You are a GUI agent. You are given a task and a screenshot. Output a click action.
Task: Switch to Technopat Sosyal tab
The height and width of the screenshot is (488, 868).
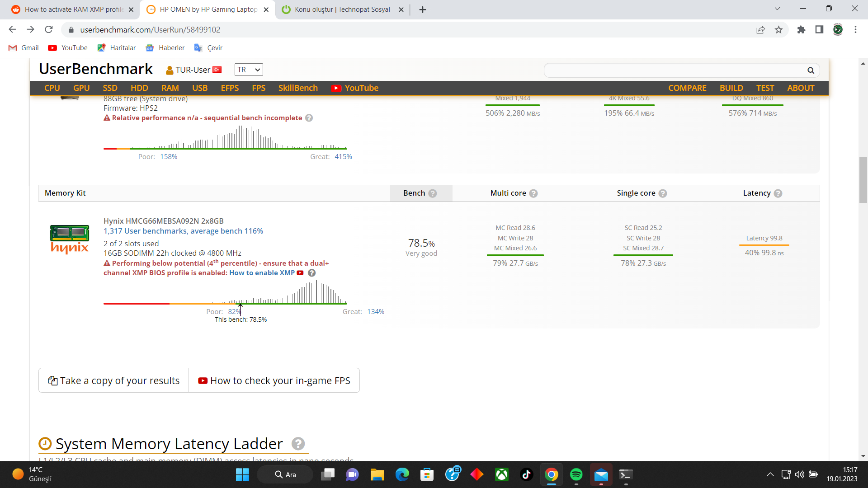point(342,9)
